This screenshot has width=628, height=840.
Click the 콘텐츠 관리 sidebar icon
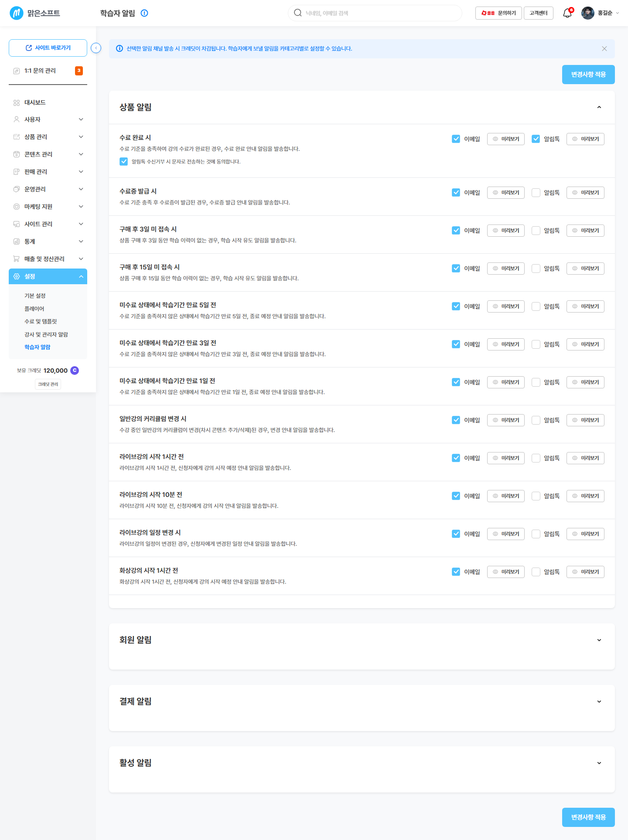[17, 154]
